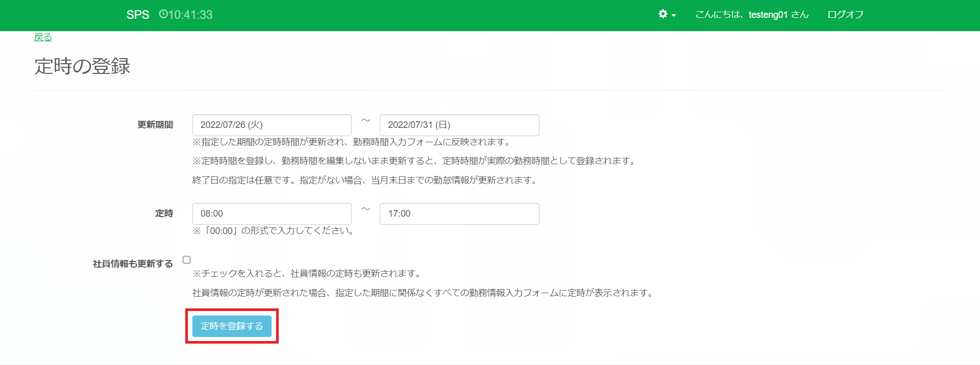
Task: Click the tilde between the date fields
Action: (365, 121)
